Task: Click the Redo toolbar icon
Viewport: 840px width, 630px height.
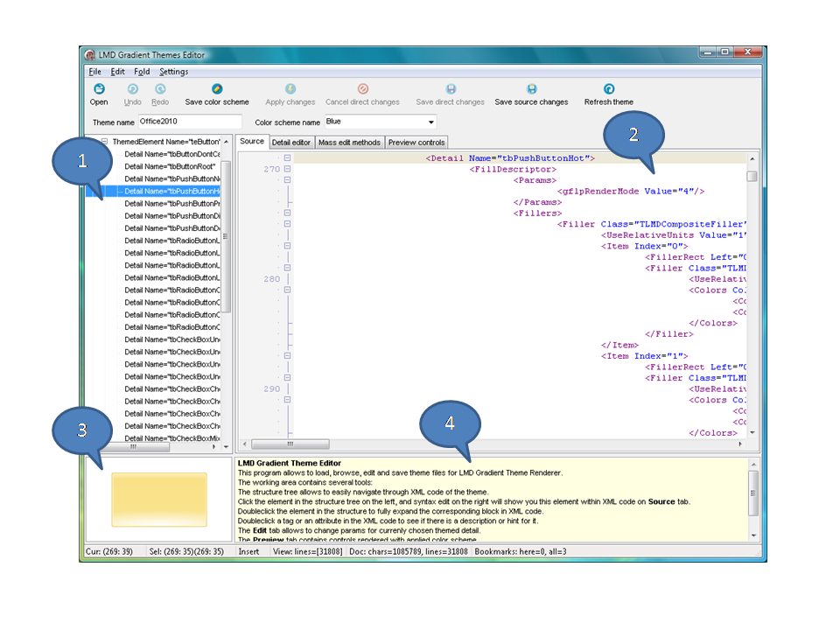Action: coord(160,89)
